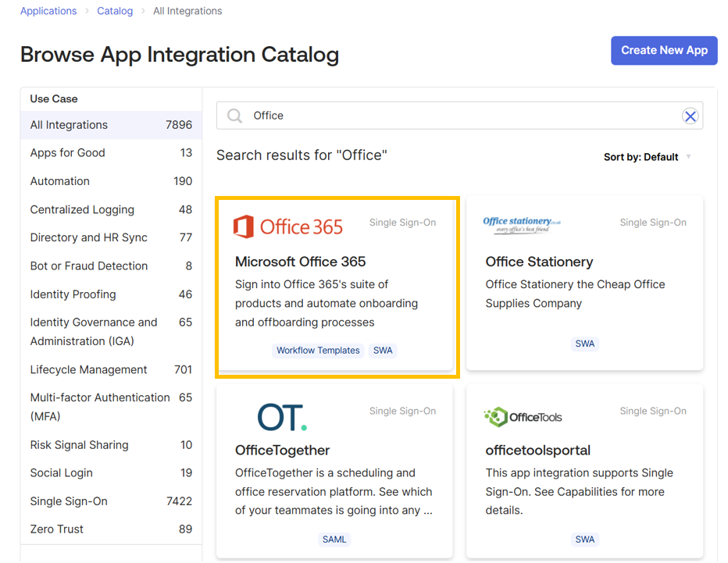Select the Social Login filter
728x563 pixels.
(111, 473)
